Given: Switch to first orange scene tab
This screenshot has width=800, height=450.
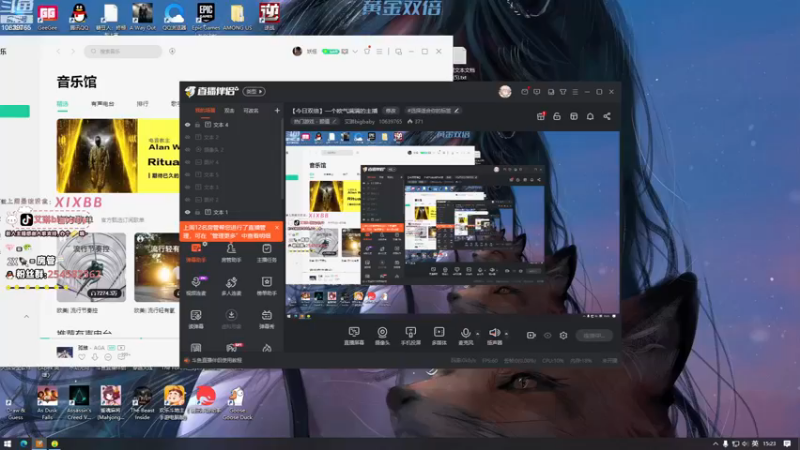Looking at the screenshot, I should tap(205, 110).
